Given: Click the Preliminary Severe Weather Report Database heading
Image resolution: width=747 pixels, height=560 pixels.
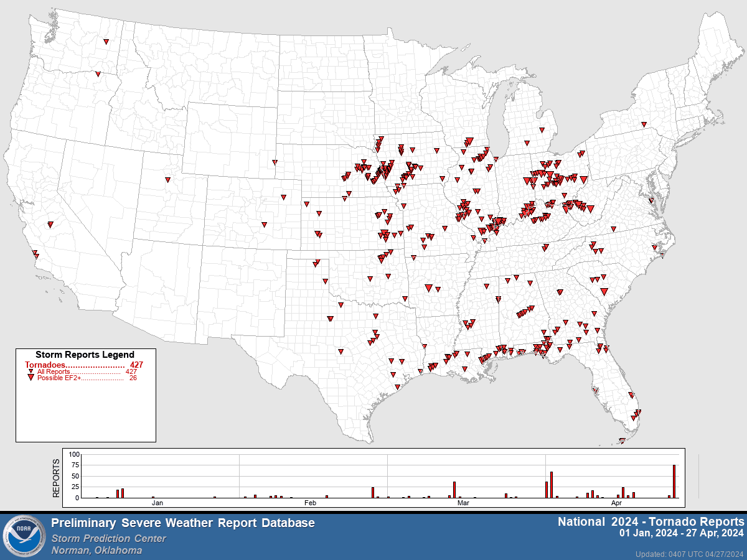Looking at the screenshot, I should pyautogui.click(x=183, y=523).
